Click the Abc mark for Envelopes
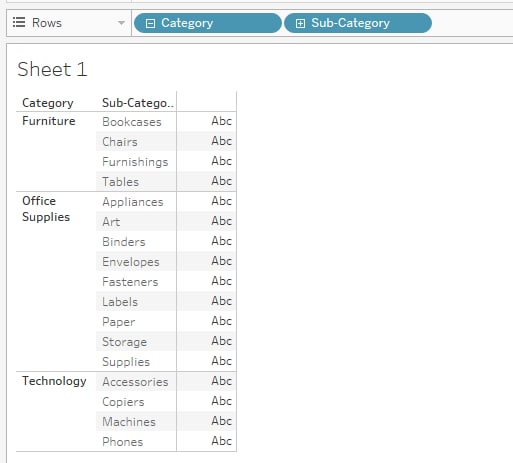The height and width of the screenshot is (463, 513). pyautogui.click(x=221, y=261)
